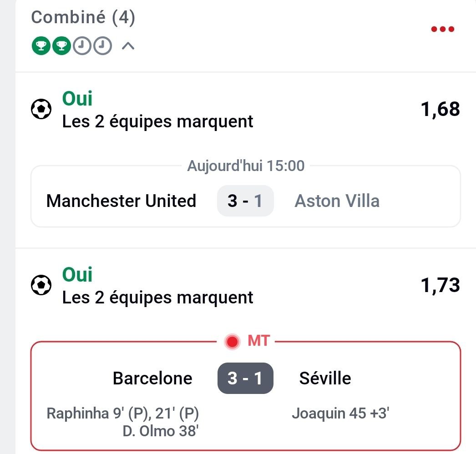Click the first gray clock pending icon
The width and height of the screenshot is (476, 454).
click(83, 45)
